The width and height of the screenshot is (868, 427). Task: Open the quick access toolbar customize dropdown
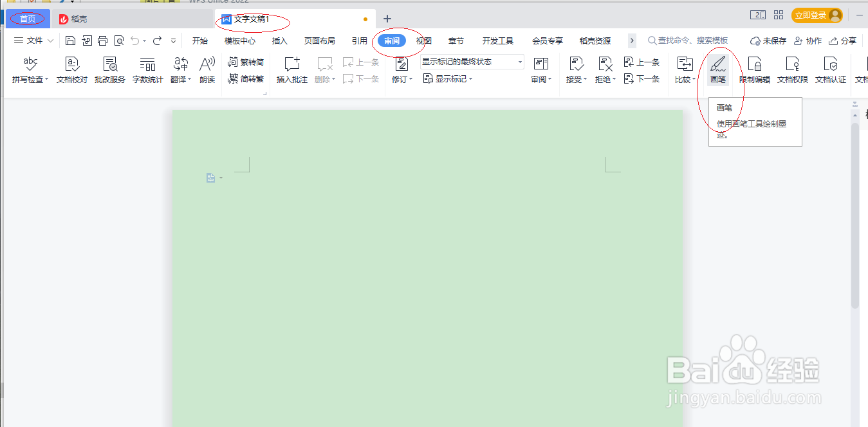[174, 41]
